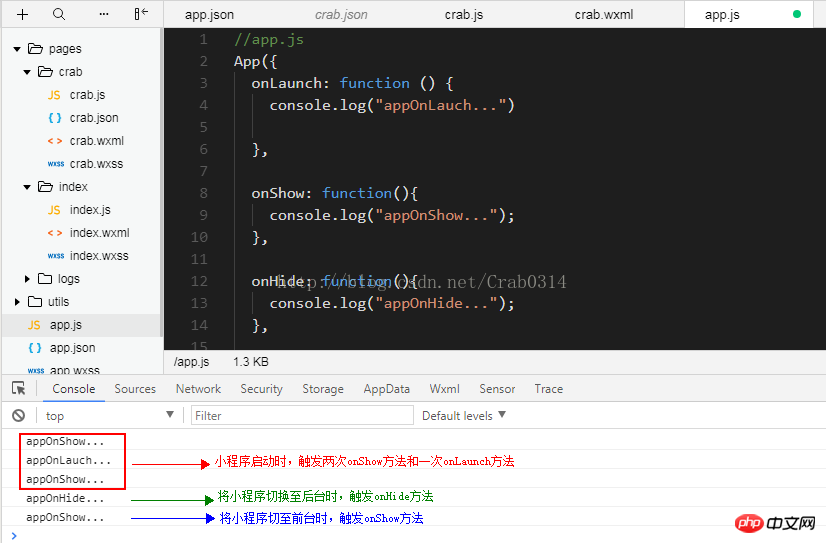
Task: Switch to the crab.json editor tab
Action: [341, 15]
